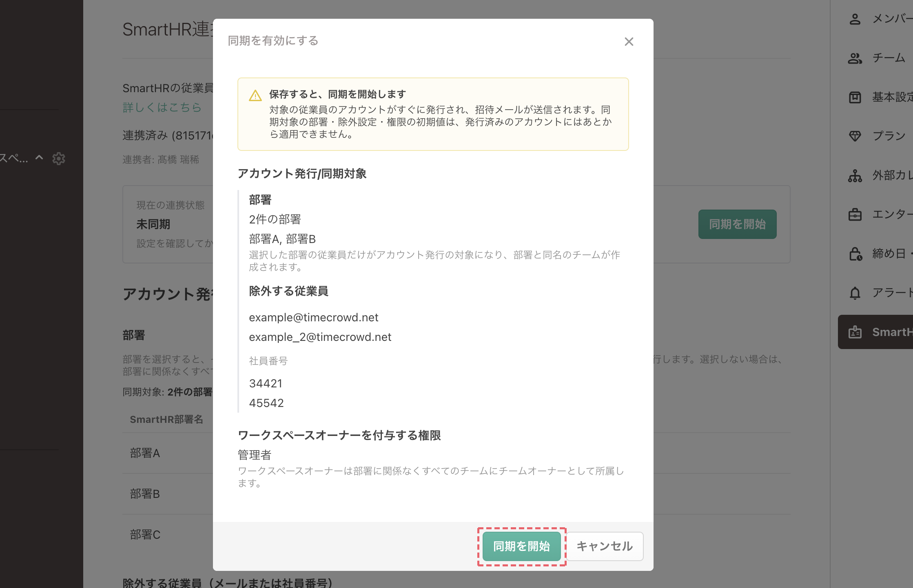Open the チーム group icon in sidebar
913x588 pixels.
pyautogui.click(x=855, y=58)
